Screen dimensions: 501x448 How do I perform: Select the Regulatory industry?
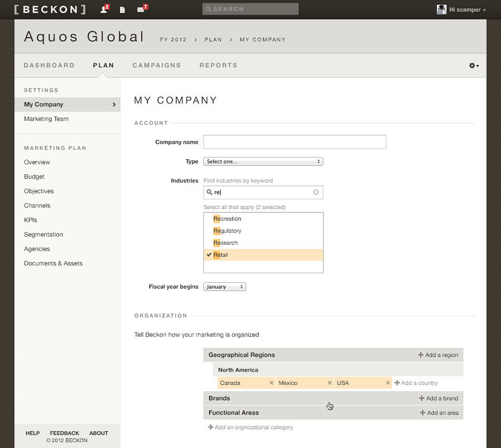click(x=263, y=231)
